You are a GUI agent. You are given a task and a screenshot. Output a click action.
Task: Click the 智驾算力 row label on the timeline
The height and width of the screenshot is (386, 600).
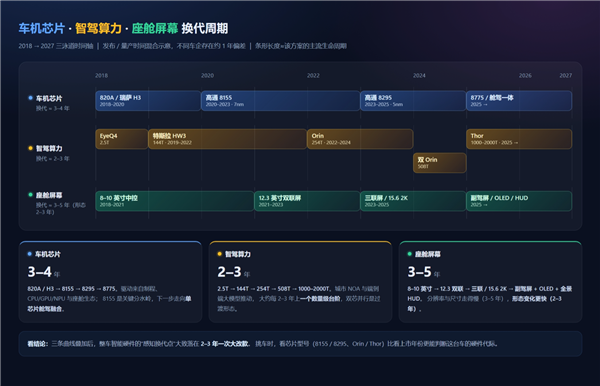click(49, 148)
